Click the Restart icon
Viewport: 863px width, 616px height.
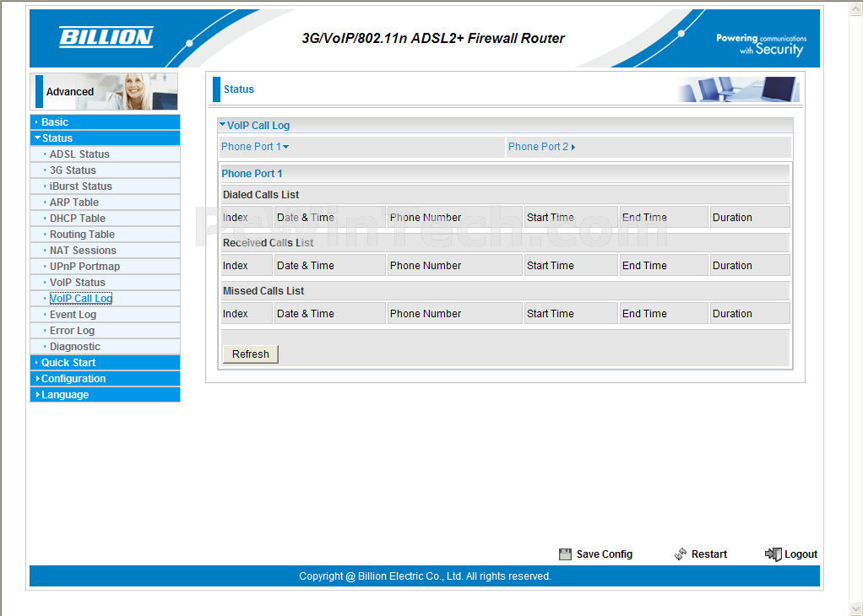point(681,554)
